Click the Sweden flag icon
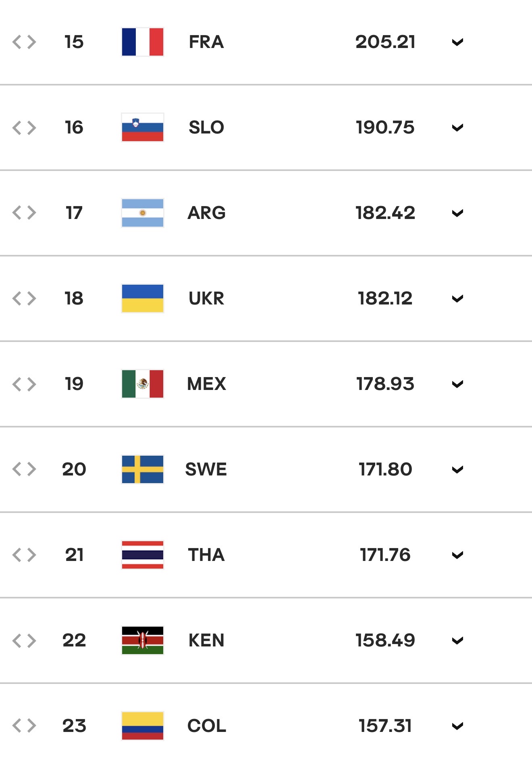Screen dimensions: 532x765 click(x=143, y=469)
